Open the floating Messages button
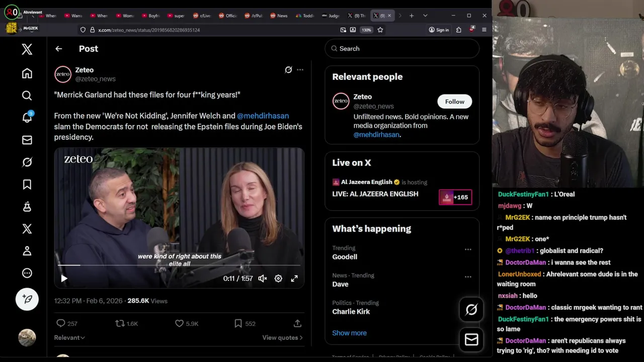 471,340
